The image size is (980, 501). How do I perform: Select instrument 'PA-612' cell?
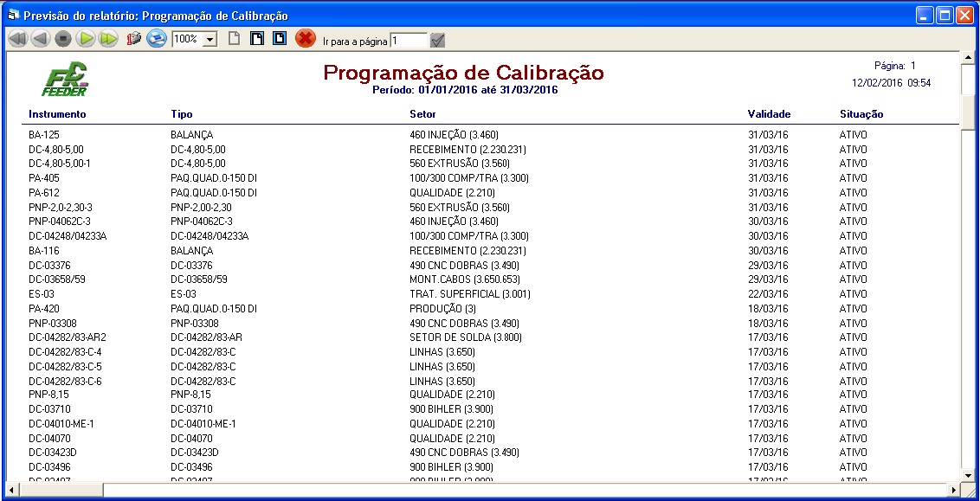[x=44, y=192]
